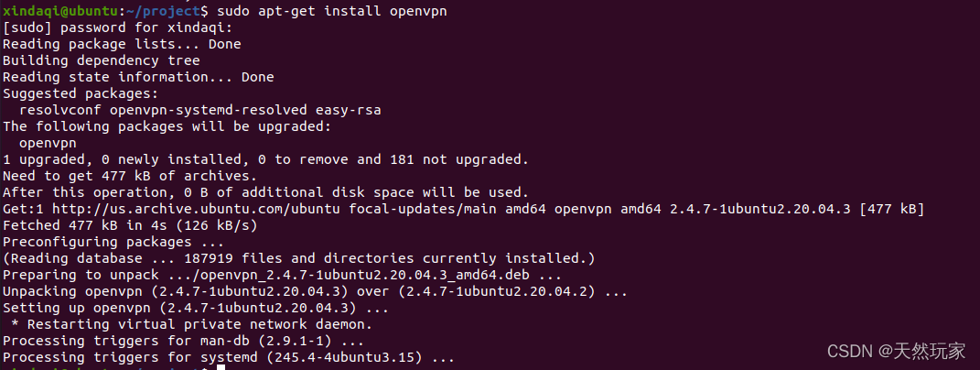Click "The following packages will be upgraded:" line

165,126
